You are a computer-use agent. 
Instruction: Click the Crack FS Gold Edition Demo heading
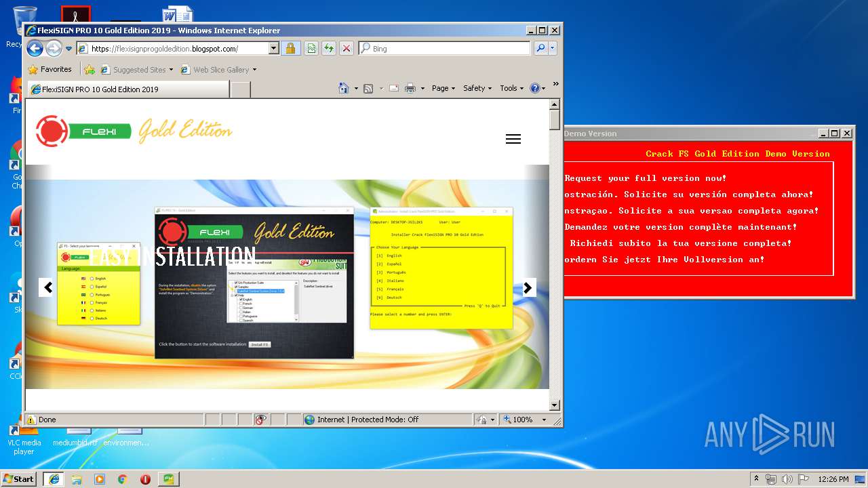point(738,154)
